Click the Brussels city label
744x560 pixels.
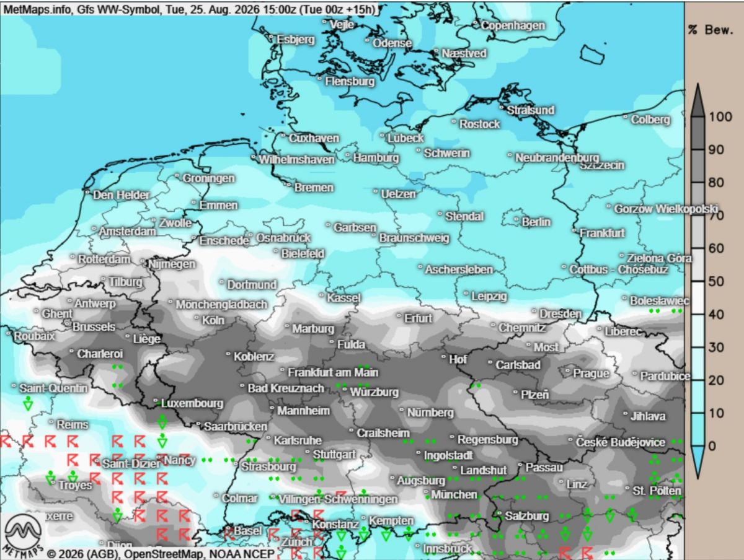pyautogui.click(x=94, y=326)
